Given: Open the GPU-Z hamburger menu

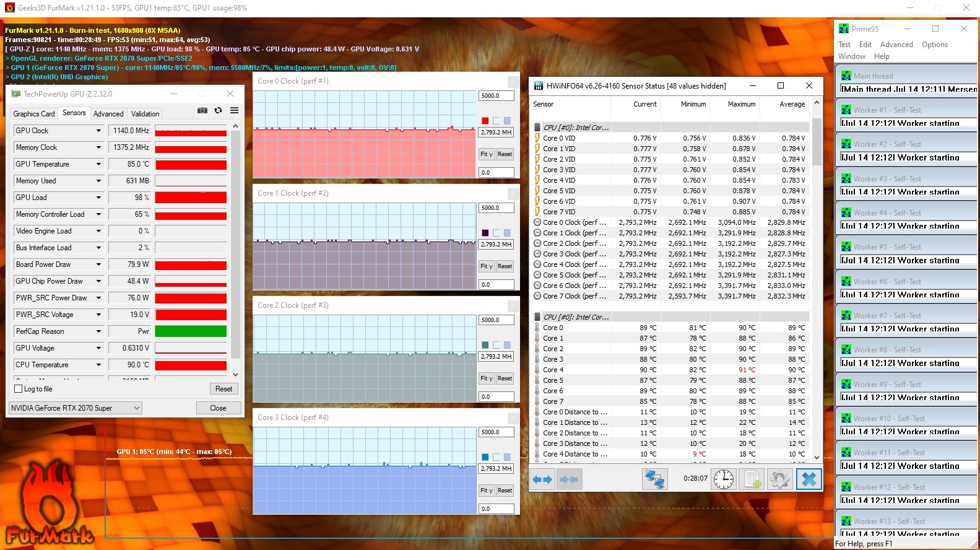Looking at the screenshot, I should (234, 110).
